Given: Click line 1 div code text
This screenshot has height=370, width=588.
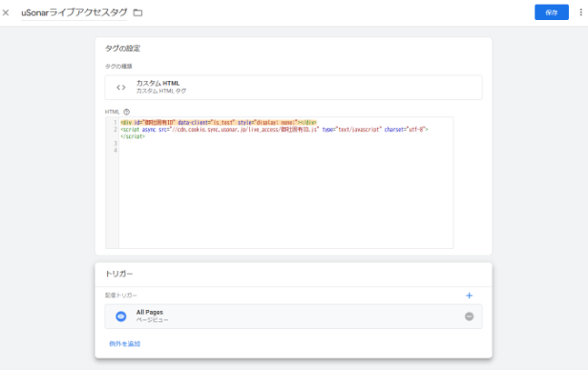Looking at the screenshot, I should coord(218,123).
